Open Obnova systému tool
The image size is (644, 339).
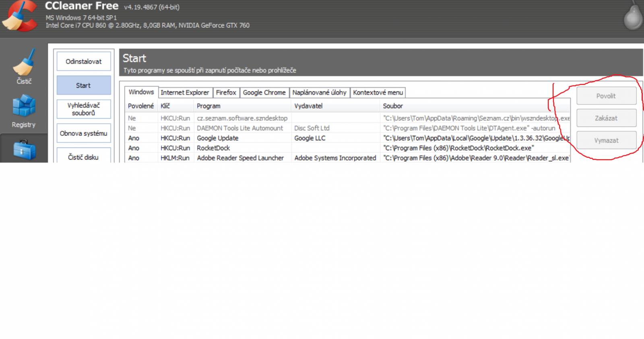84,133
